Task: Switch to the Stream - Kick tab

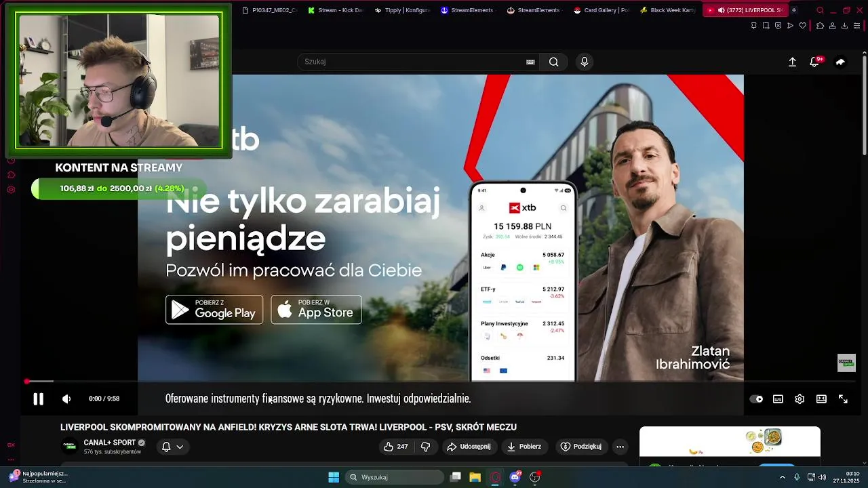Action: point(336,10)
